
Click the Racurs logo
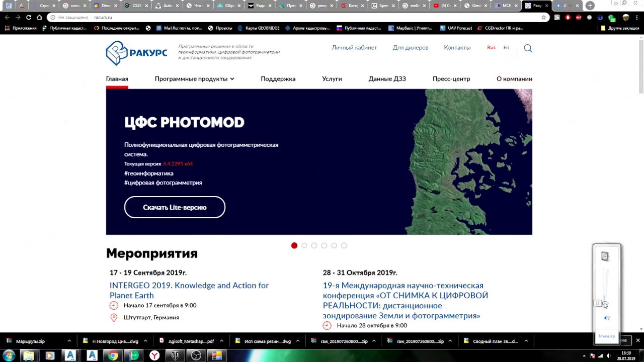click(x=136, y=53)
